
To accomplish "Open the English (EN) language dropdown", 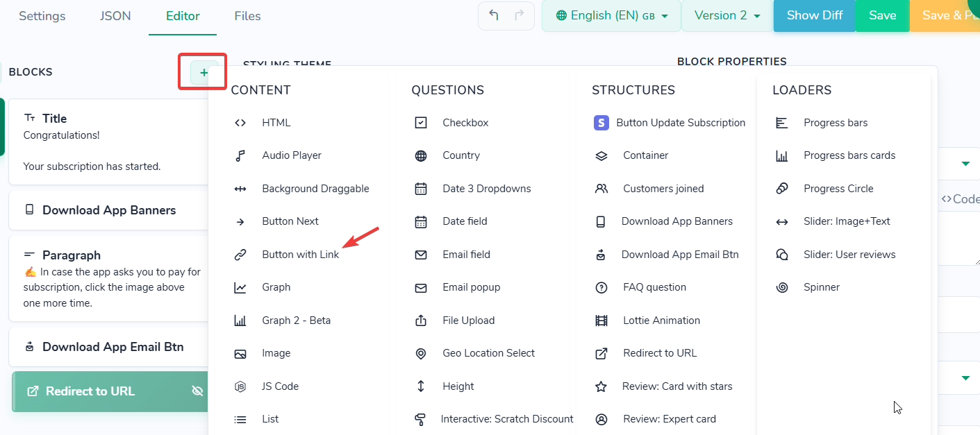I will coord(611,16).
